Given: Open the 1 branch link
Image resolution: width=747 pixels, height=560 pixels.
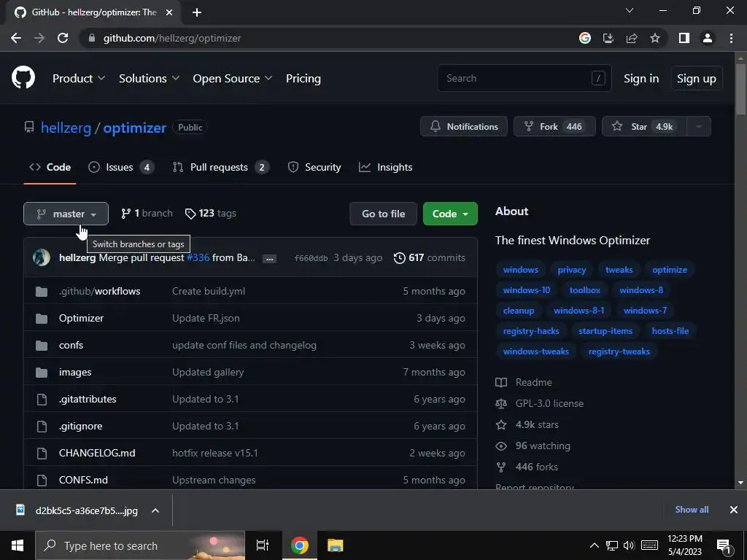Looking at the screenshot, I should pos(147,214).
